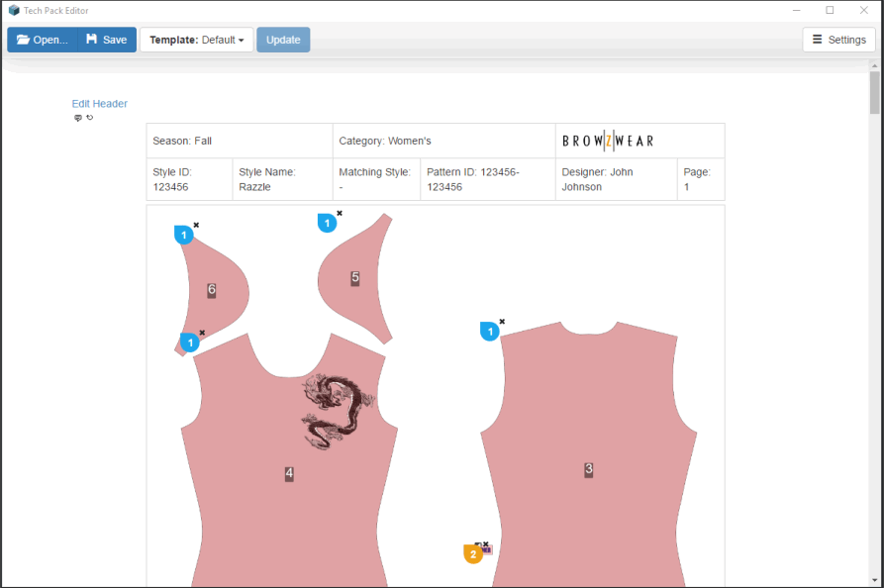Click blue marker 1 beside back piece 3
The height and width of the screenshot is (588, 884).
click(489, 332)
